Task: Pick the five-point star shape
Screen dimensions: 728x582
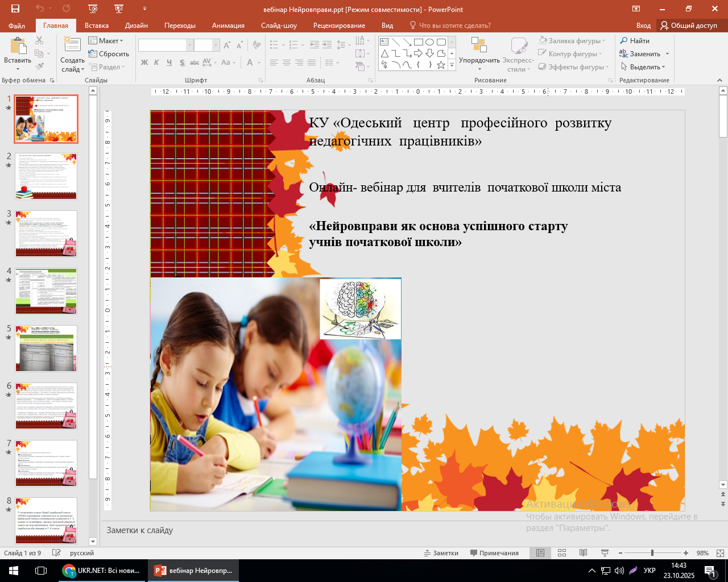Action: pos(441,65)
